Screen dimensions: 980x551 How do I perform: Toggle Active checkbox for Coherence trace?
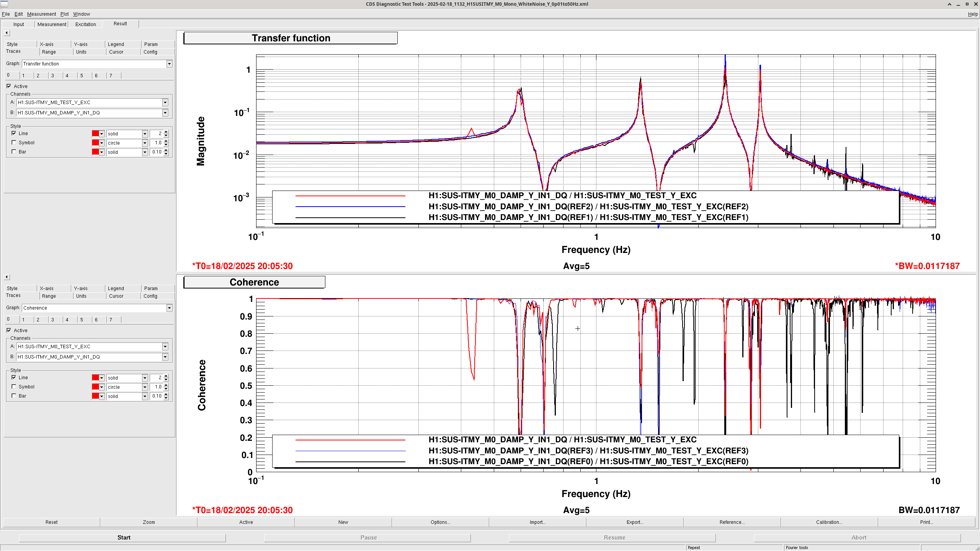coord(9,330)
